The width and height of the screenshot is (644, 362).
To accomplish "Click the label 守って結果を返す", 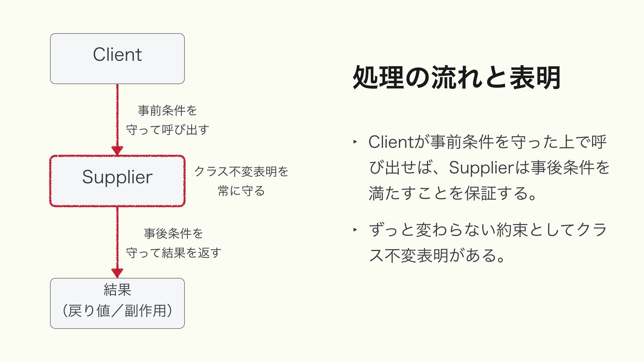I will pyautogui.click(x=173, y=253).
